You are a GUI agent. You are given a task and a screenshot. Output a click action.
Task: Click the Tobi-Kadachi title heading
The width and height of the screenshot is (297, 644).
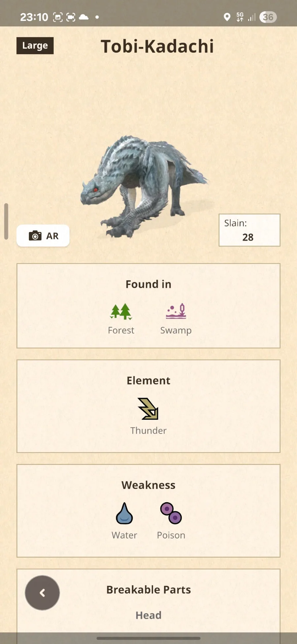[x=157, y=46]
